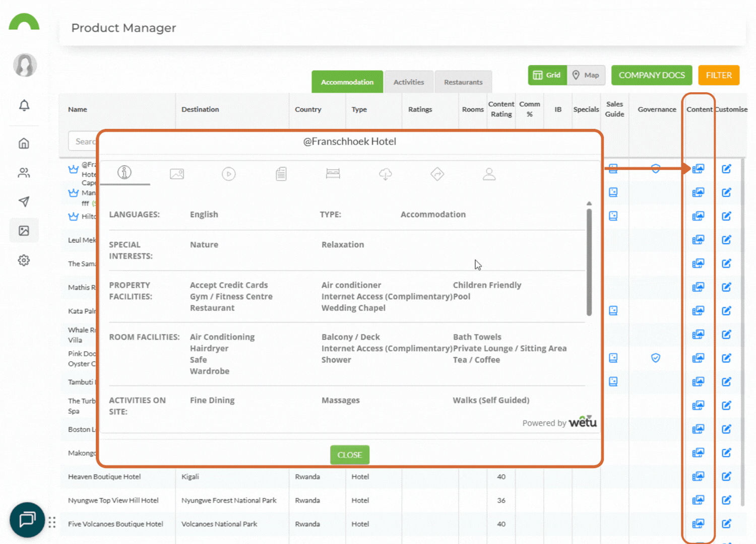Open the notifications bell in the sidebar
The image size is (756, 544).
pyautogui.click(x=24, y=105)
